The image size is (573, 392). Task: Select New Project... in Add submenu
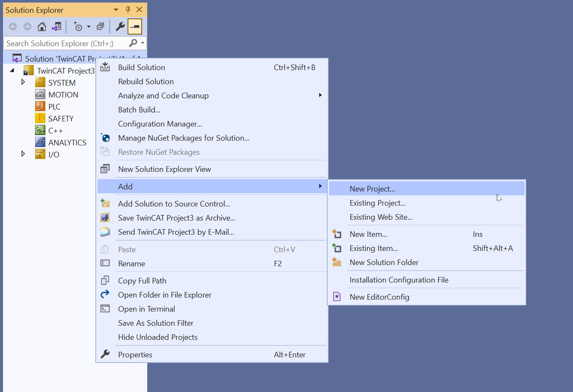pos(427,189)
